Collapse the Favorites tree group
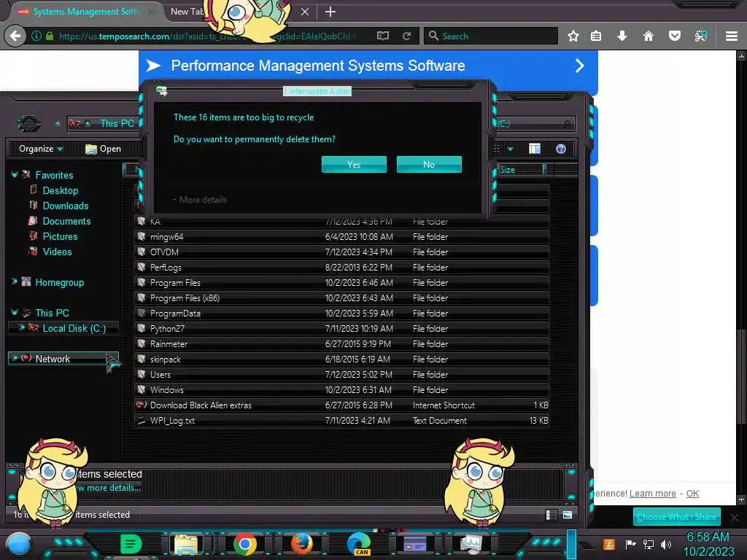Viewport: 747px width, 560px height. (15, 175)
